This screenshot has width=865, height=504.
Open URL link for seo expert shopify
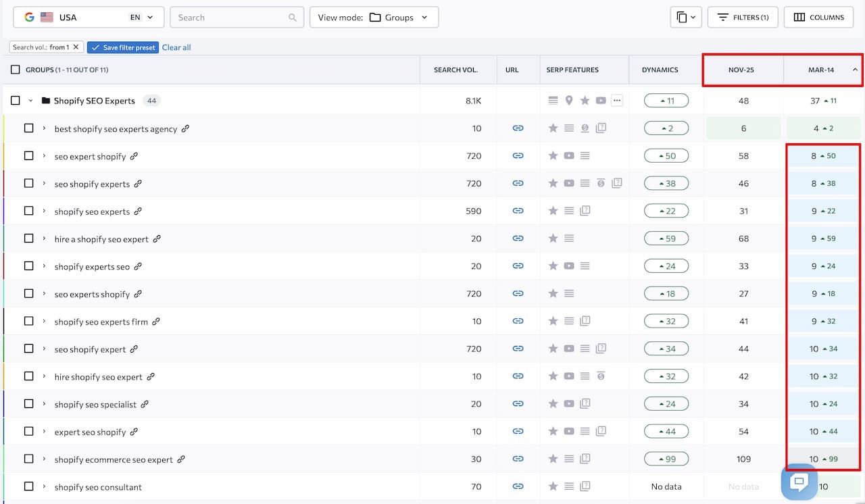518,156
